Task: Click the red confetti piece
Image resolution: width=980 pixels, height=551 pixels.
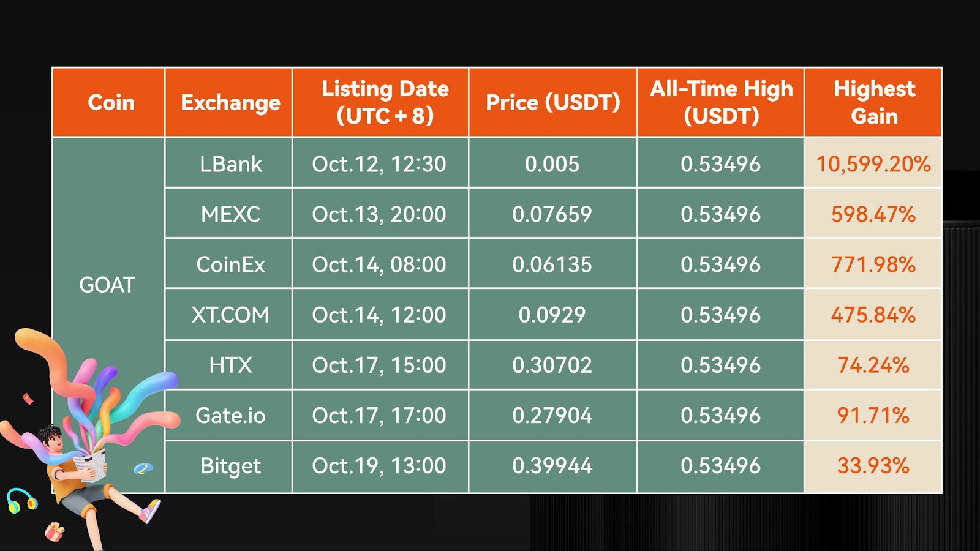Action: click(x=28, y=399)
